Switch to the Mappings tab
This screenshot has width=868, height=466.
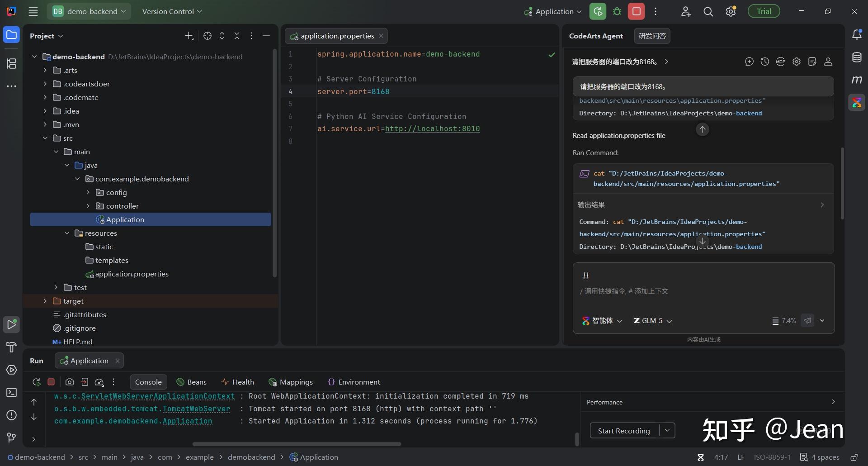click(x=290, y=382)
